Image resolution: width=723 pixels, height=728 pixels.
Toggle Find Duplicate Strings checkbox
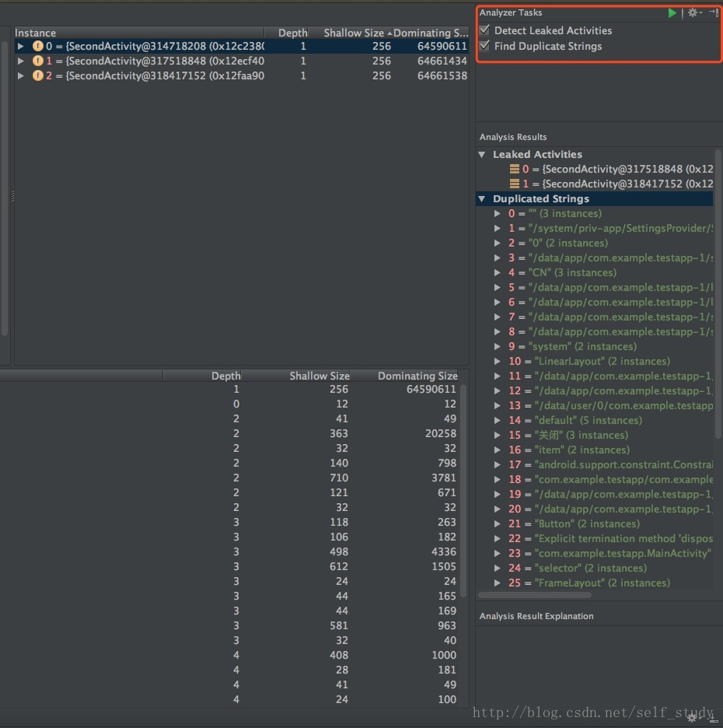(x=484, y=46)
